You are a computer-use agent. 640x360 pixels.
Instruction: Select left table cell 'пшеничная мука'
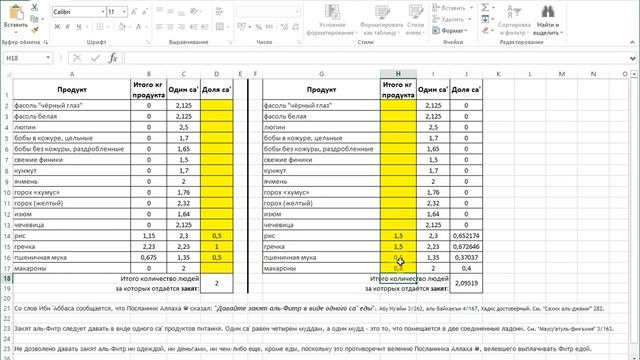tap(72, 258)
